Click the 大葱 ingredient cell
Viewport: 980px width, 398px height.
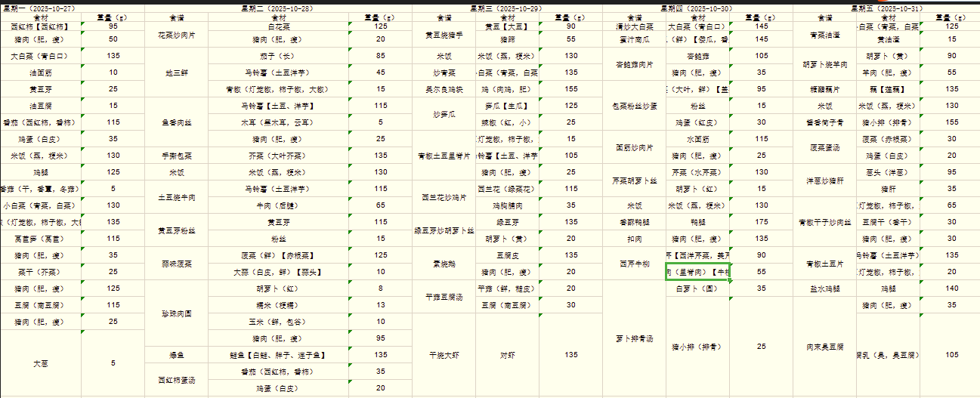(x=41, y=363)
